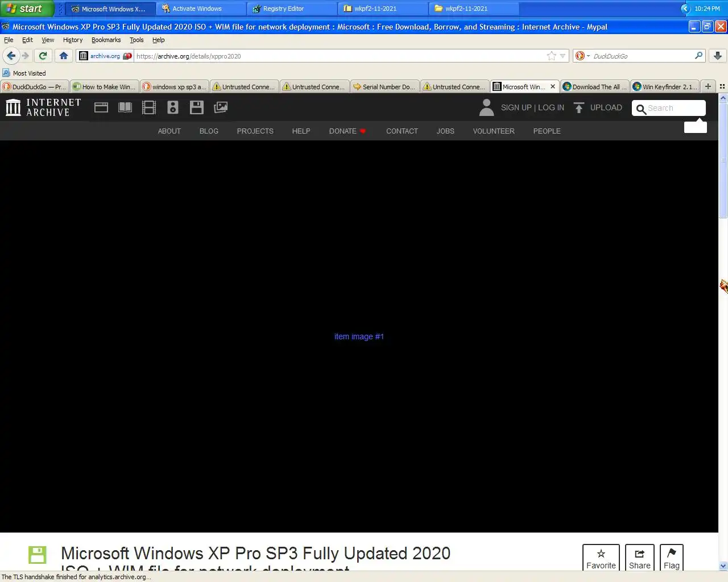Switch to the Win Keyfinder tab
This screenshot has width=728, height=582.
664,86
